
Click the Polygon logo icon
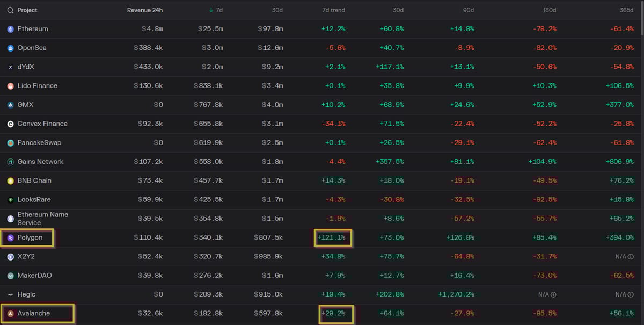10,237
